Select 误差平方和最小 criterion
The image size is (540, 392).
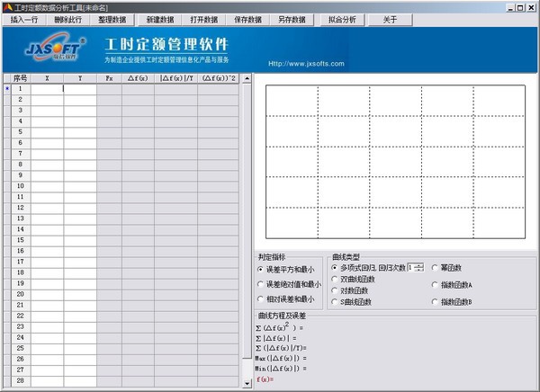coord(286,270)
